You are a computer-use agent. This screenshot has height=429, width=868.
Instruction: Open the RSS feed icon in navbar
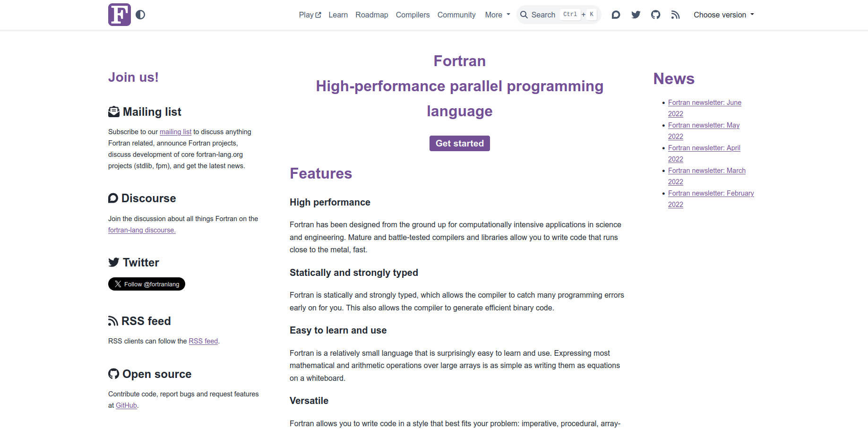[x=675, y=15]
